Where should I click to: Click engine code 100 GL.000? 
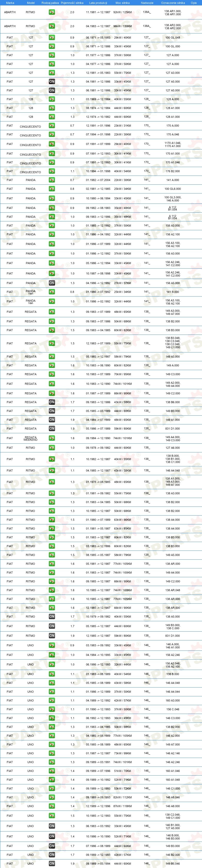point(172,47)
